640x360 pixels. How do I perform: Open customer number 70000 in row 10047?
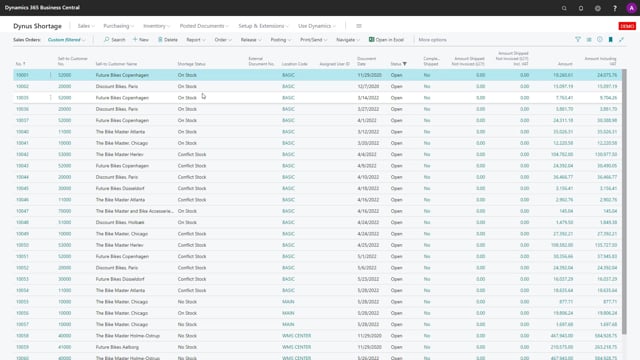[64, 211]
